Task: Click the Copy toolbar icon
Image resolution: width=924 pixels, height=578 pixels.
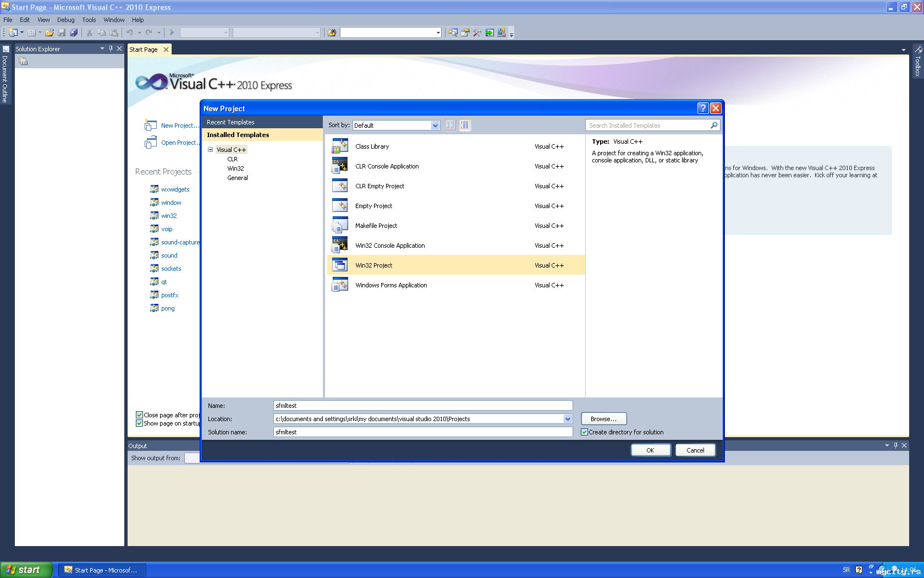Action: (101, 32)
